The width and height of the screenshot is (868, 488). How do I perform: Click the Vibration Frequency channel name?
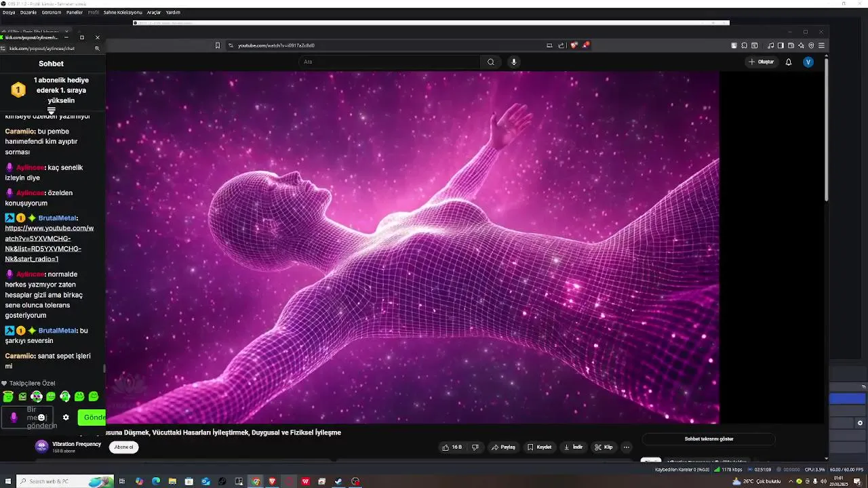(77, 444)
